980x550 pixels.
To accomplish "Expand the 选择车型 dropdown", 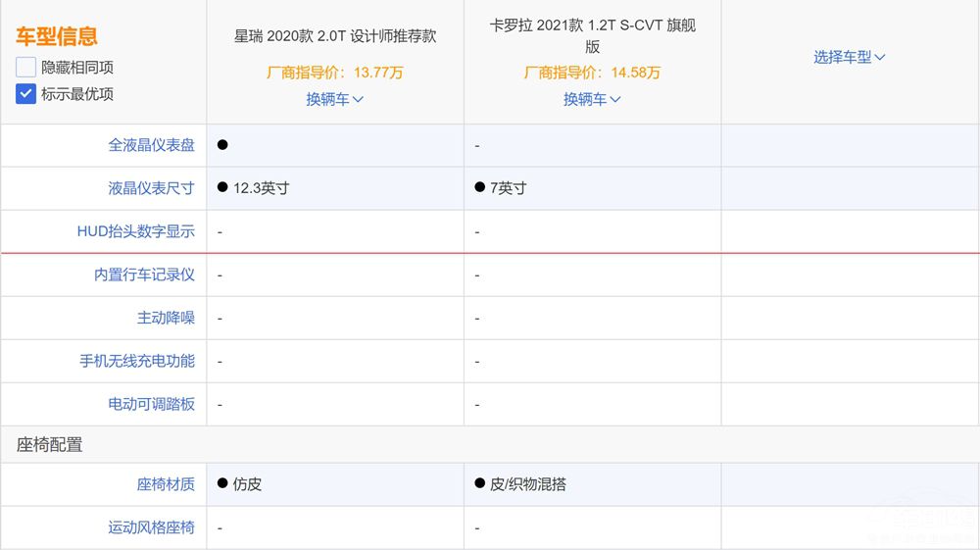I will 849,57.
